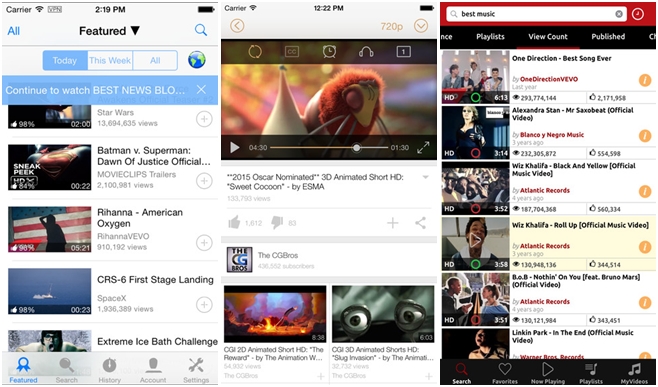Open Batman v. Superman video thumbnail
658x387 pixels.
(50, 167)
